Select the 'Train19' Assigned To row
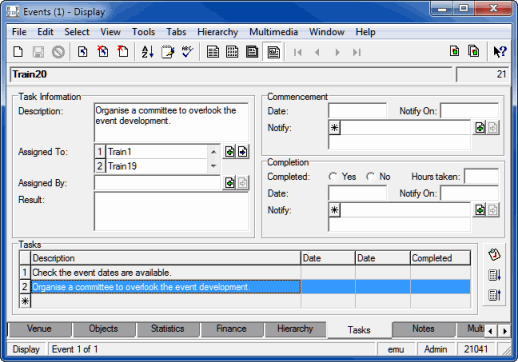 click(151, 166)
